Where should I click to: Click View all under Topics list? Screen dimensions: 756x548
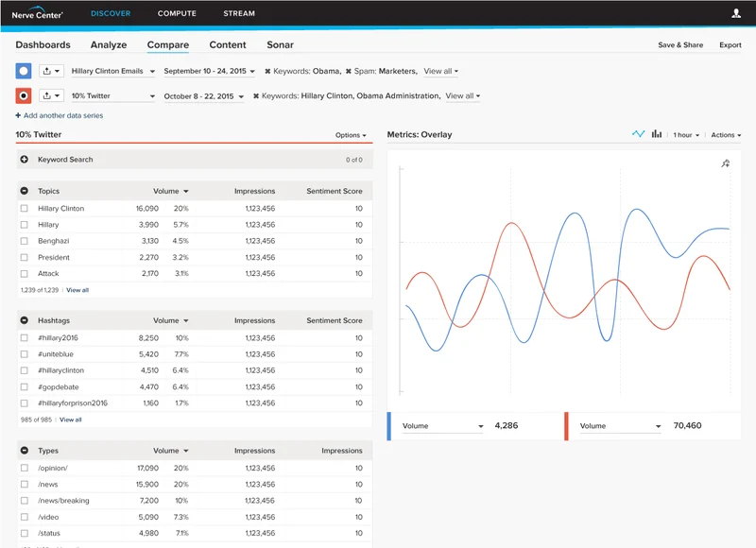[x=77, y=290]
